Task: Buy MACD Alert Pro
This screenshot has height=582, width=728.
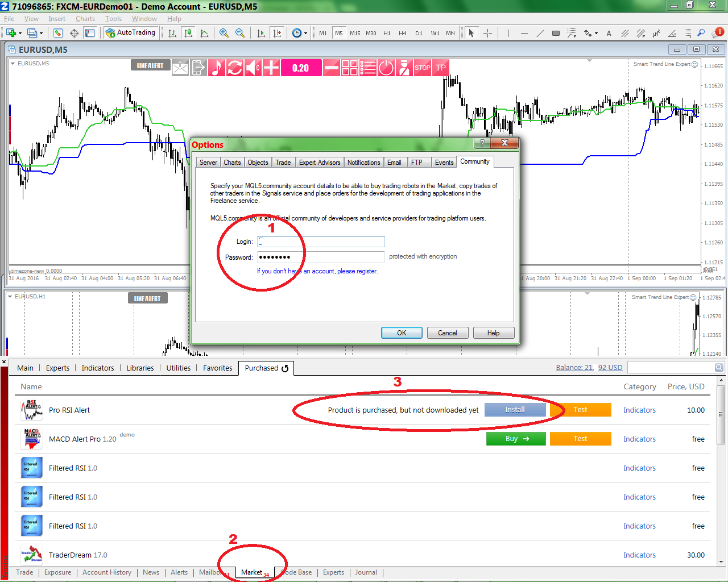Action: 516,439
